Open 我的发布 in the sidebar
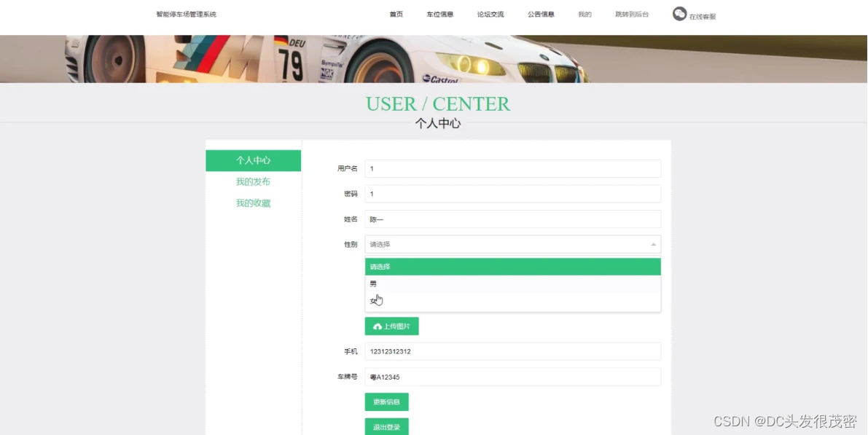 253,181
